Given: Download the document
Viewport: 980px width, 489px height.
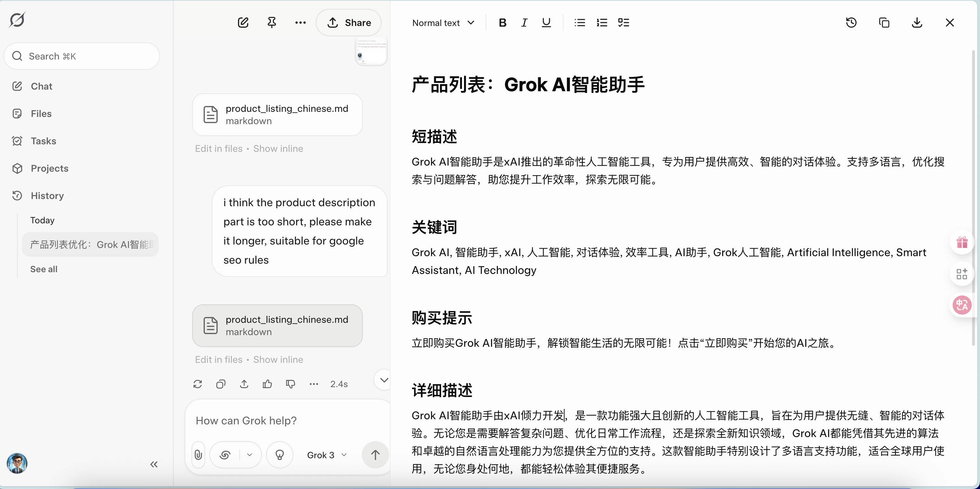Looking at the screenshot, I should (917, 23).
